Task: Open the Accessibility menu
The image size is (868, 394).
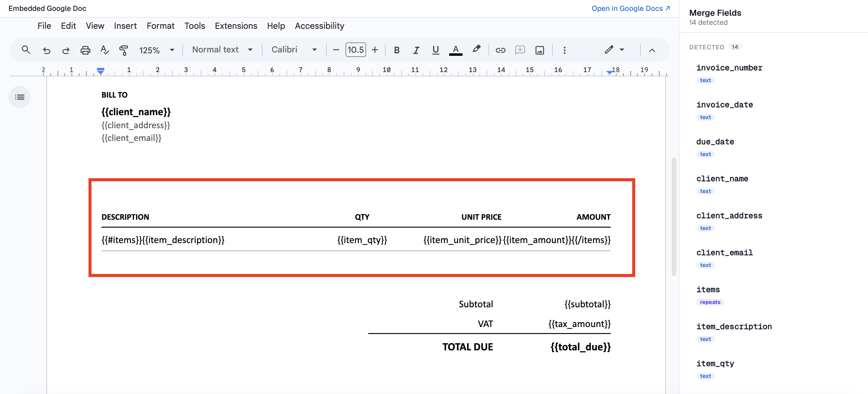Action: [319, 26]
